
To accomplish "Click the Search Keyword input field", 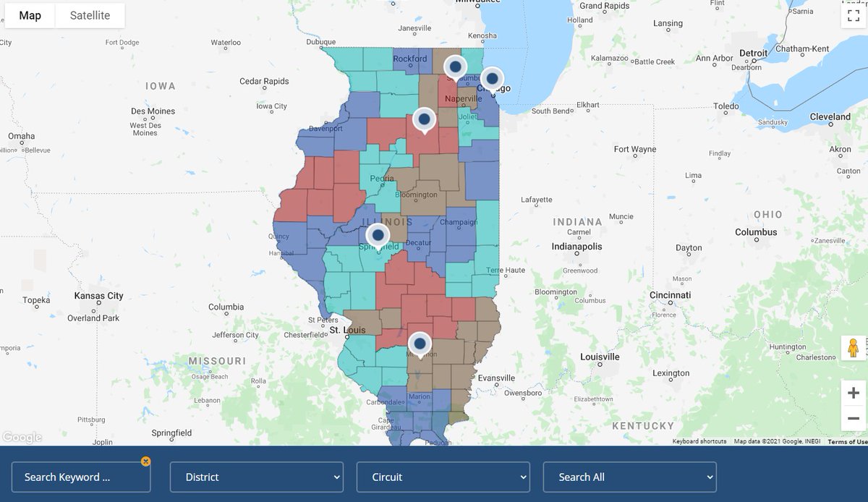I will click(81, 477).
